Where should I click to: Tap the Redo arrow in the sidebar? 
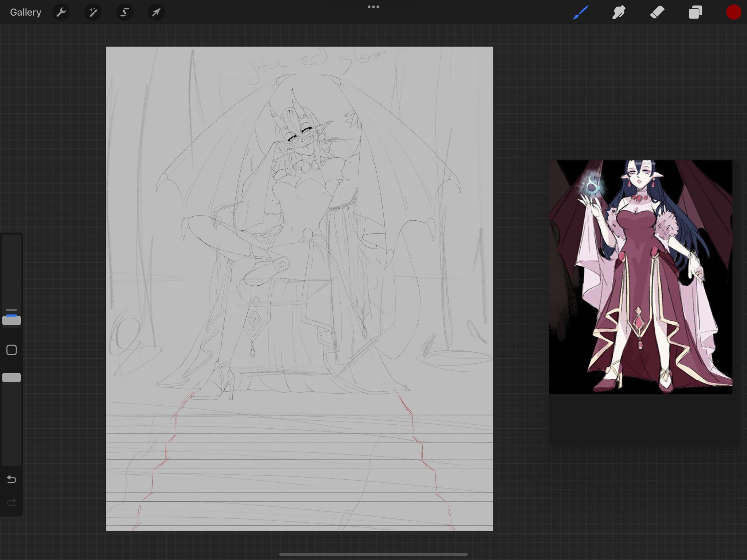point(12,503)
